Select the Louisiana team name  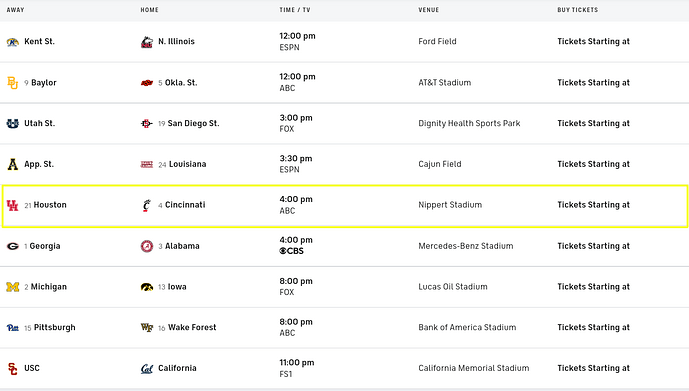tap(188, 164)
